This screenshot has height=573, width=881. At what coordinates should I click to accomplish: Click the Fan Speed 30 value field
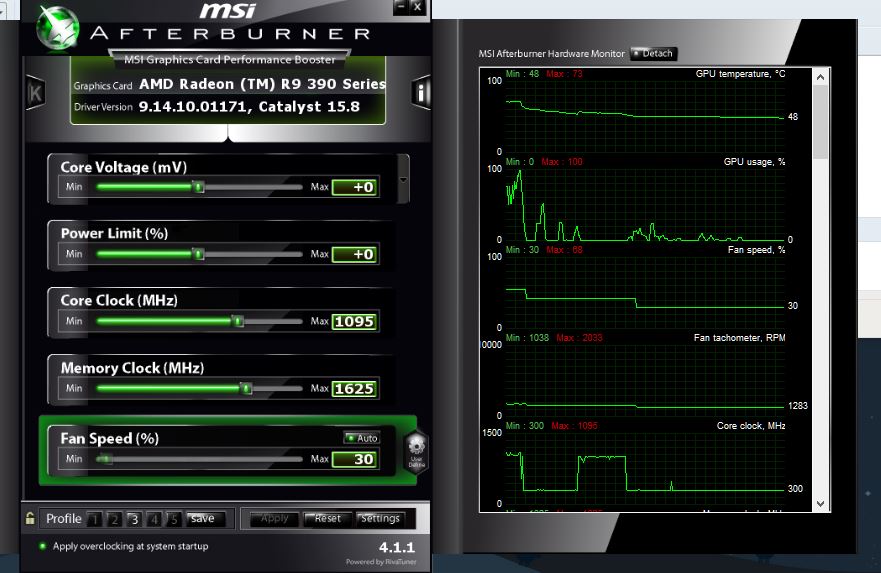354,460
